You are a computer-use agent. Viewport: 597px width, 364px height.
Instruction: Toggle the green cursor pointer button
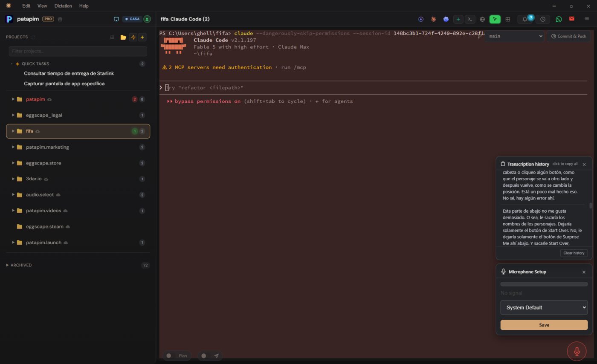click(x=495, y=19)
